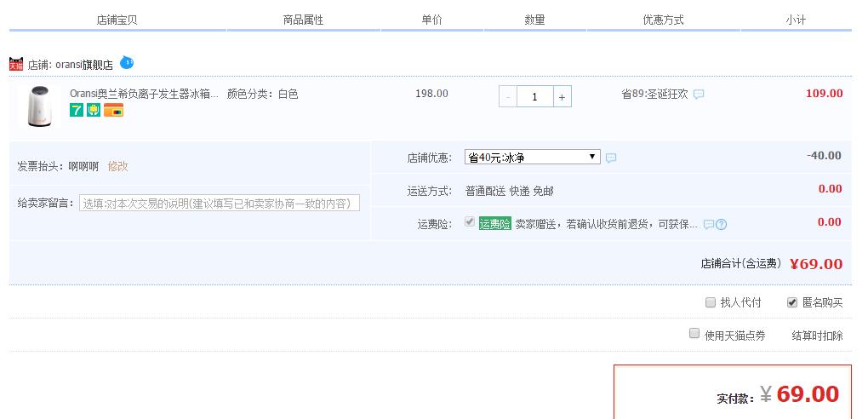Click the quantity input field showing 1
This screenshot has width=868, height=419.
534,97
